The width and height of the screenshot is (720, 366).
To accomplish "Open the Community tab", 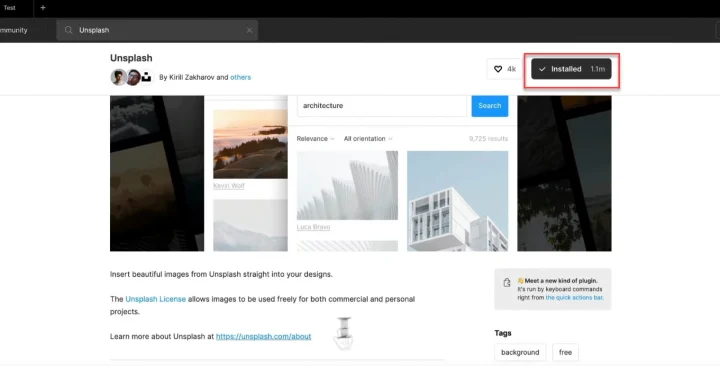I will point(14,30).
